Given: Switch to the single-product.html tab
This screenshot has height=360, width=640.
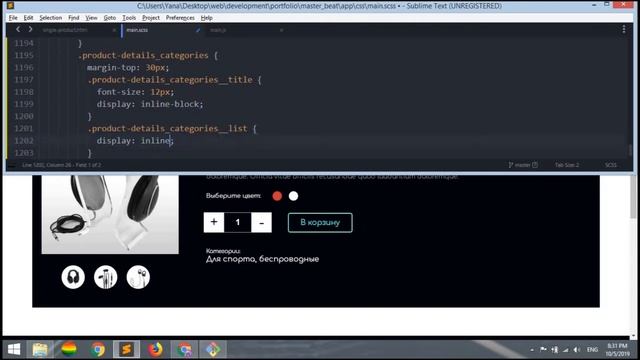Looking at the screenshot, I should coord(65,30).
